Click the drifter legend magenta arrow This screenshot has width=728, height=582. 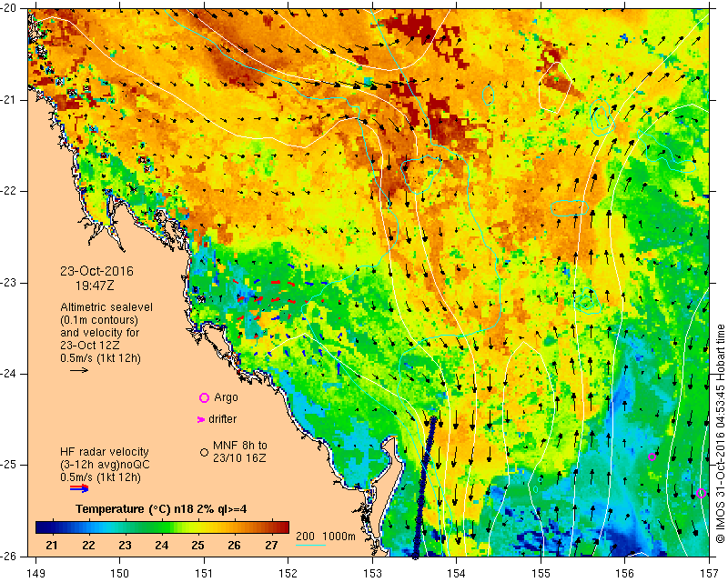201,419
